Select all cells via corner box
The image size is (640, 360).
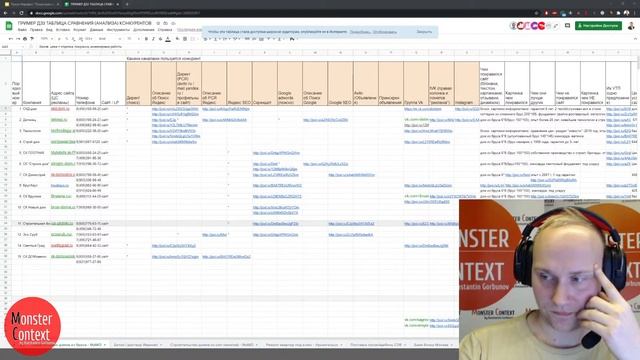coord(5,53)
